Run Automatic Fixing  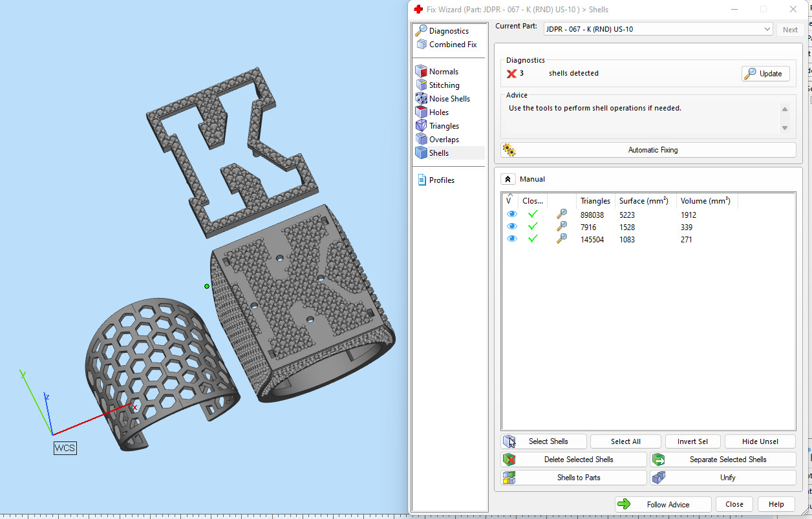(648, 150)
